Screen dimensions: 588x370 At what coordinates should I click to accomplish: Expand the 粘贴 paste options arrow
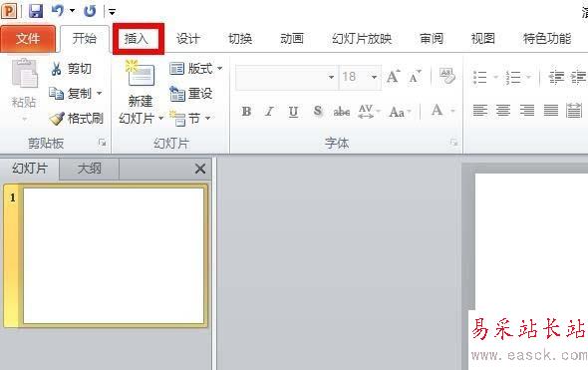pos(24,120)
